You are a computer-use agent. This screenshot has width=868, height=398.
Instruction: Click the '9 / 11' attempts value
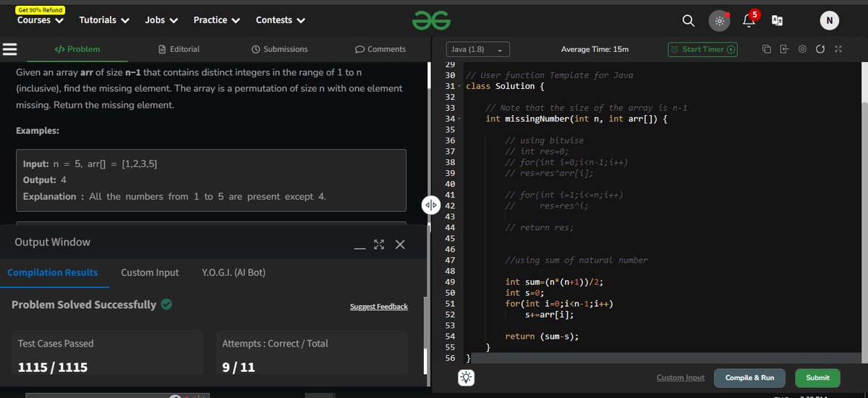(x=239, y=368)
